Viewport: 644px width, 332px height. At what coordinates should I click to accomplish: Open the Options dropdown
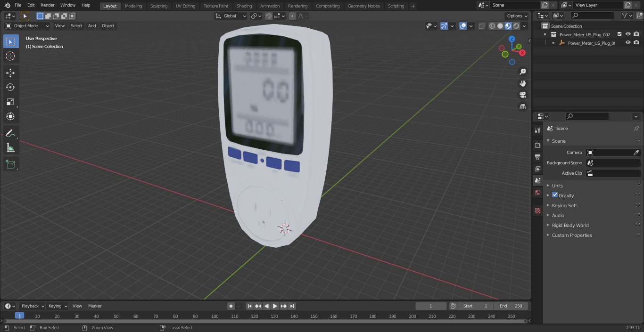[x=517, y=16]
